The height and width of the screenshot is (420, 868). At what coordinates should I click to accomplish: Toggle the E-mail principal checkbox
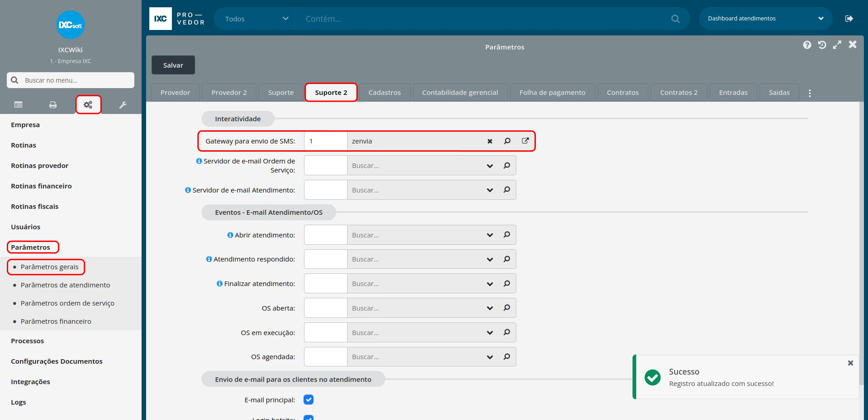coord(309,400)
